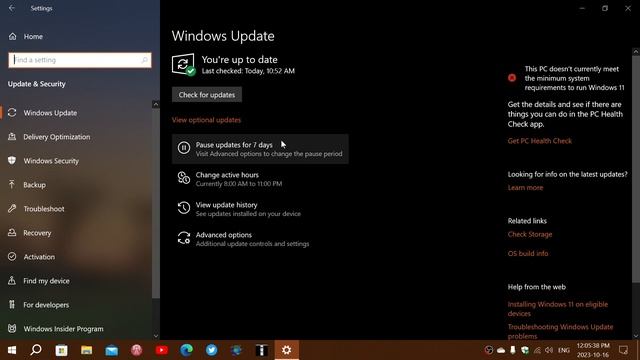Click the magnifier icon in the search box
This screenshot has height=360, width=640.
tap(144, 60)
